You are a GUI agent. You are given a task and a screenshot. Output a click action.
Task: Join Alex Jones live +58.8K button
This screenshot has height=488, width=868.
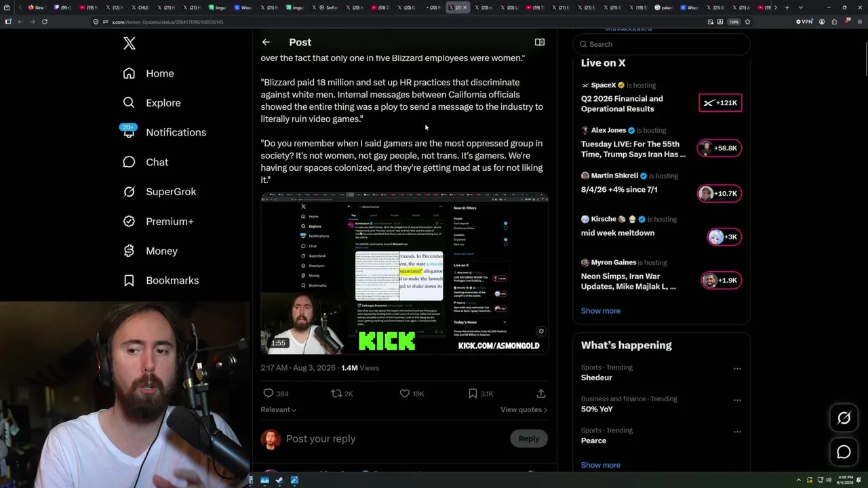(x=719, y=148)
